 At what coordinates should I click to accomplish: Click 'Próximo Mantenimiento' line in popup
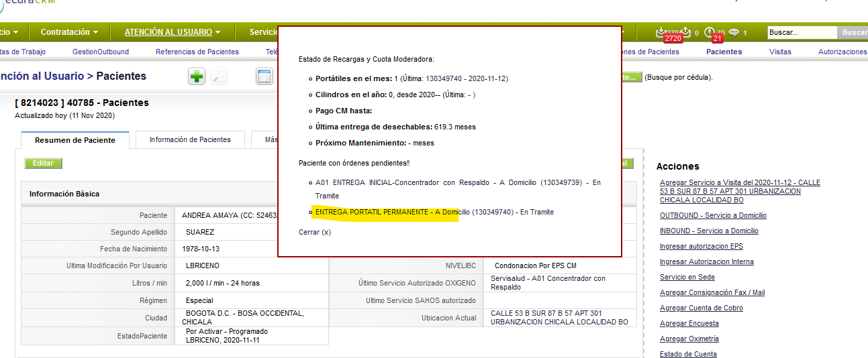point(375,143)
